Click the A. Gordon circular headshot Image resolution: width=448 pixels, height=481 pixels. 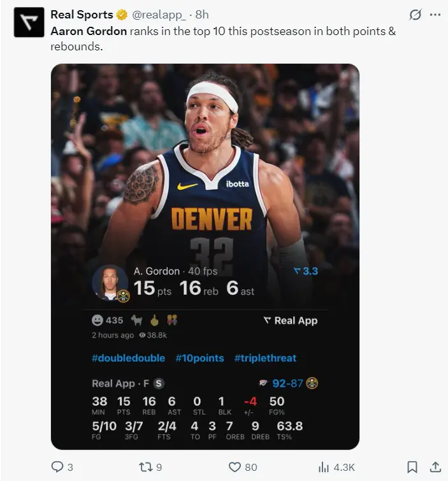pyautogui.click(x=110, y=282)
